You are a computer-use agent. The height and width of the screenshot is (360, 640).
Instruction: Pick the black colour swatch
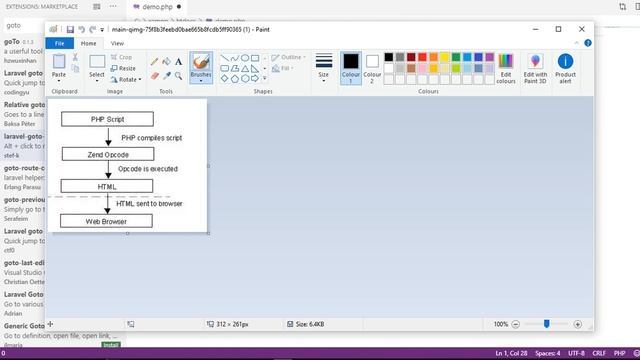tap(389, 57)
